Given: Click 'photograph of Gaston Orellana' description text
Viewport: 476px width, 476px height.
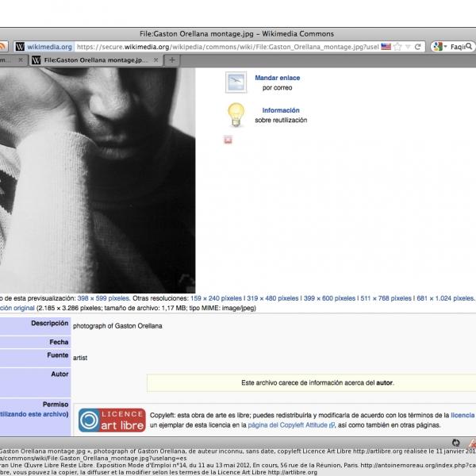Looking at the screenshot, I should click(x=117, y=326).
